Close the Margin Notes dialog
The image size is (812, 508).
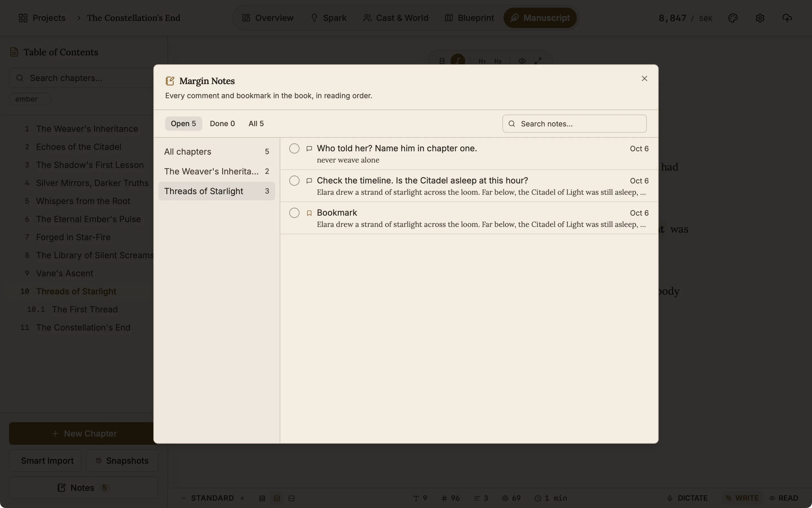(x=644, y=78)
